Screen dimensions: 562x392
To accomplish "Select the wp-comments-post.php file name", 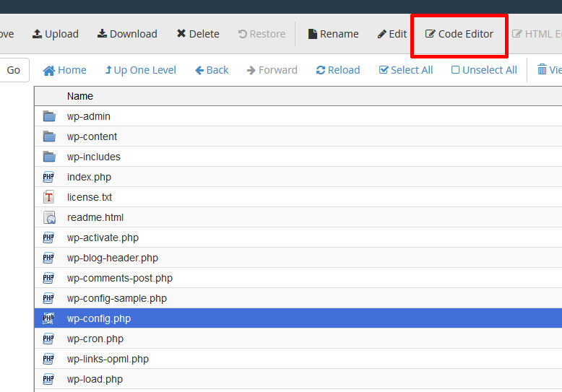I will point(120,278).
